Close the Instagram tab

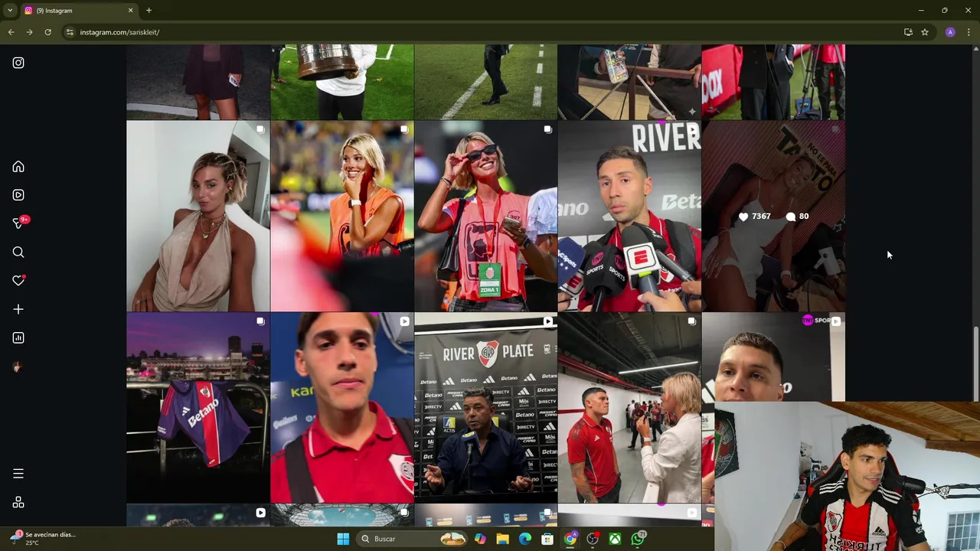click(130, 11)
